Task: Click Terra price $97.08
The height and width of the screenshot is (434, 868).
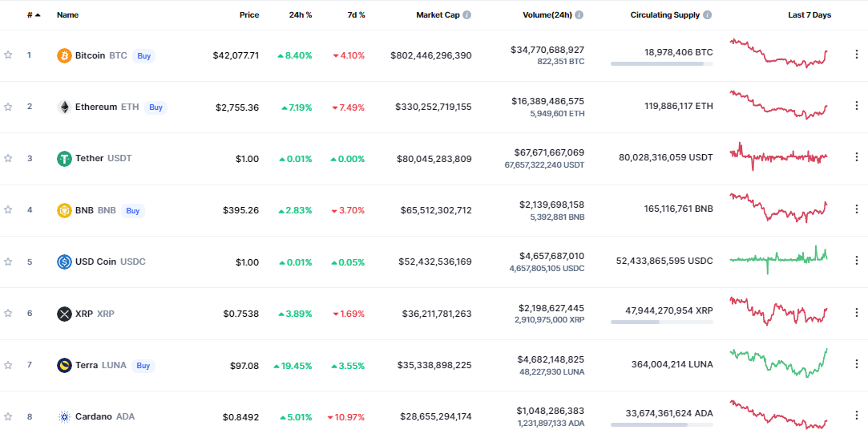Action: point(244,365)
